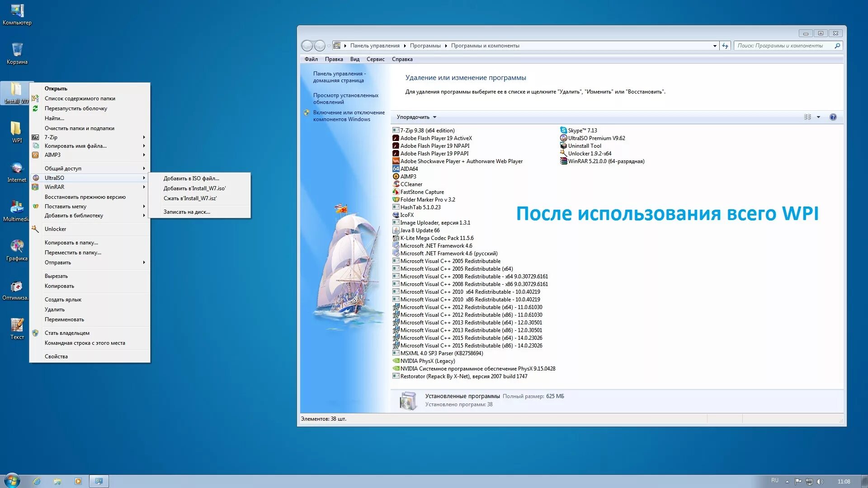Image resolution: width=868 pixels, height=488 pixels.
Task: Click the NVIDIA PhysX (Legacy) icon
Action: coord(396,361)
